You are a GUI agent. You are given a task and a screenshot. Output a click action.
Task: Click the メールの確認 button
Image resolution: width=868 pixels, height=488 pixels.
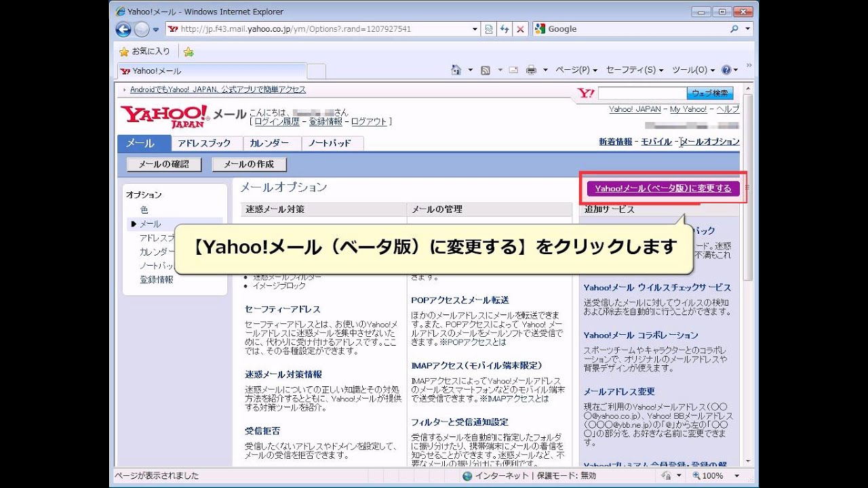tap(163, 164)
